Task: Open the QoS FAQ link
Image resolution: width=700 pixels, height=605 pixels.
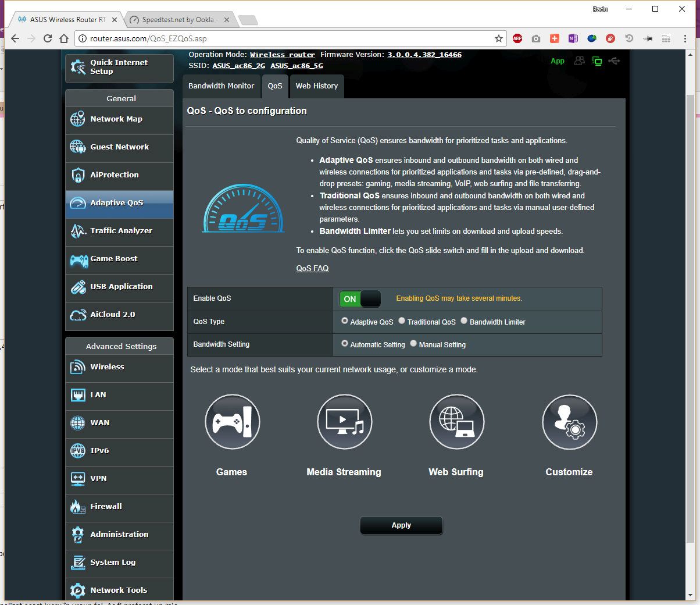Action: point(312,268)
